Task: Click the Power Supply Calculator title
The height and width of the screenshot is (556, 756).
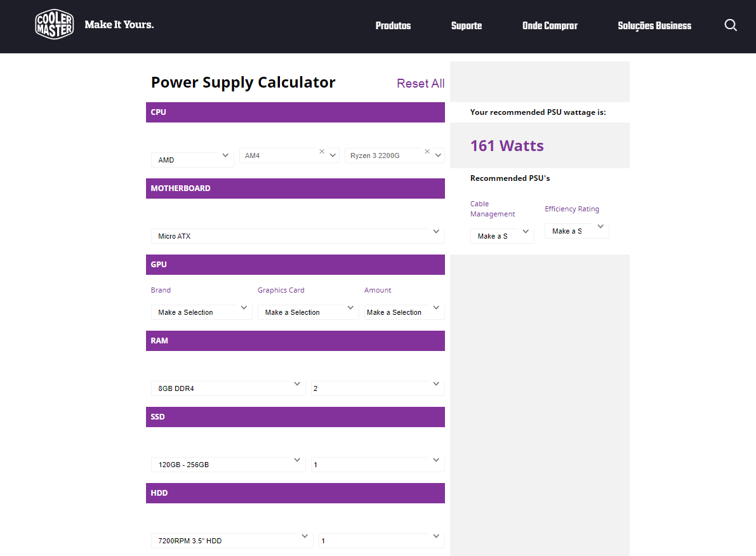Action: click(x=243, y=83)
